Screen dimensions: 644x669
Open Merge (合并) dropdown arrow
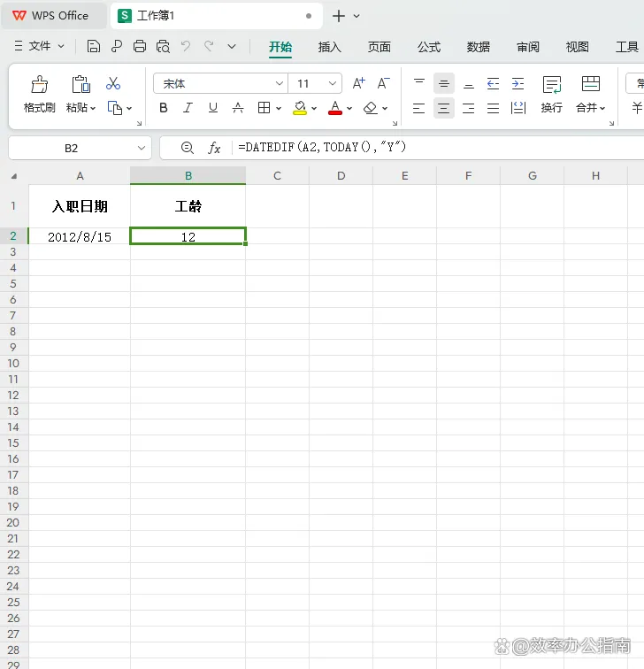(x=602, y=108)
